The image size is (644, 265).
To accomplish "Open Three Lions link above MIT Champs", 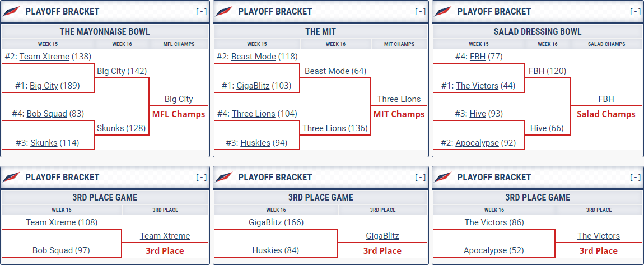I will tap(399, 99).
